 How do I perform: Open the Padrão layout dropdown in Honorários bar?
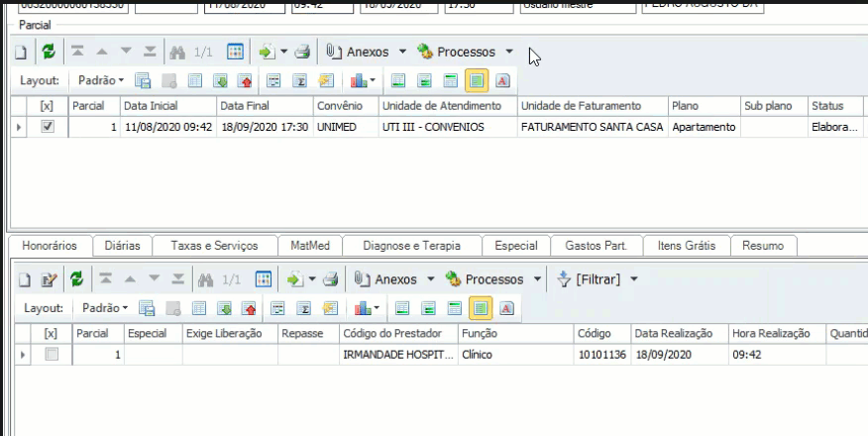[105, 308]
